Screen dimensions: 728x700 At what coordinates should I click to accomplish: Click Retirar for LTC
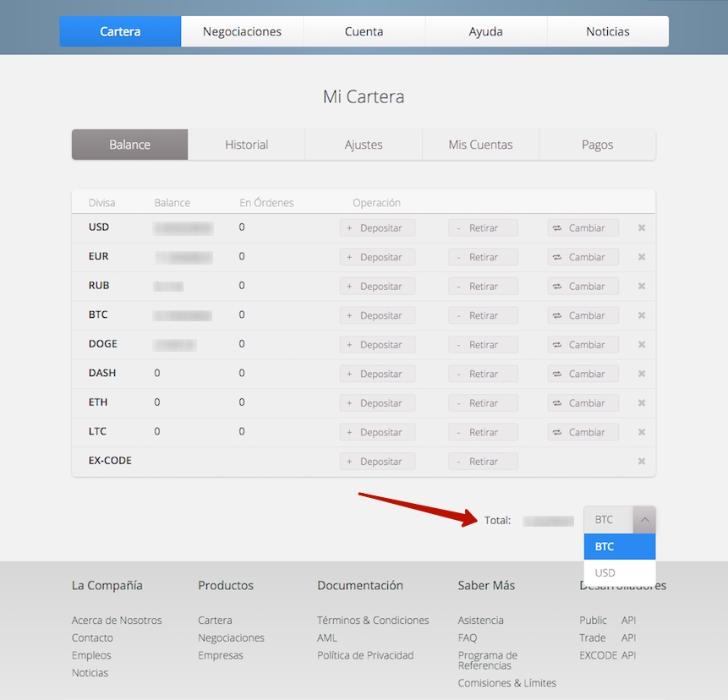click(x=483, y=433)
